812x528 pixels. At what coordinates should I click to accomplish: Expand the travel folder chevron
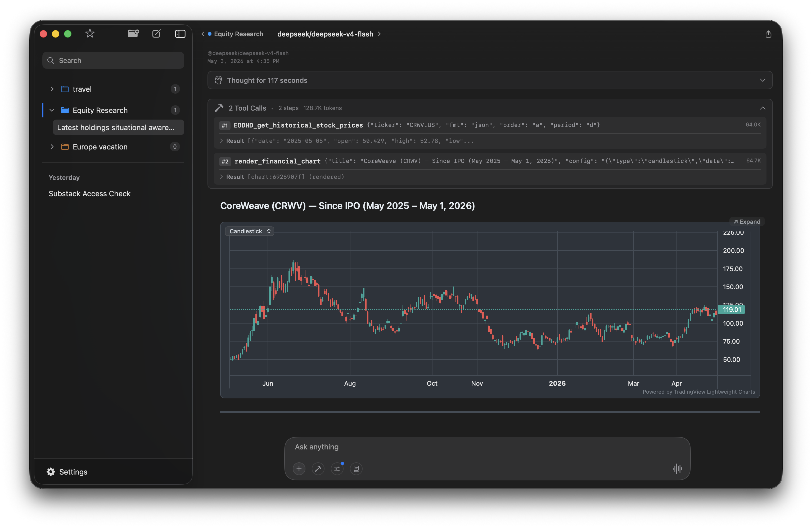click(x=52, y=89)
